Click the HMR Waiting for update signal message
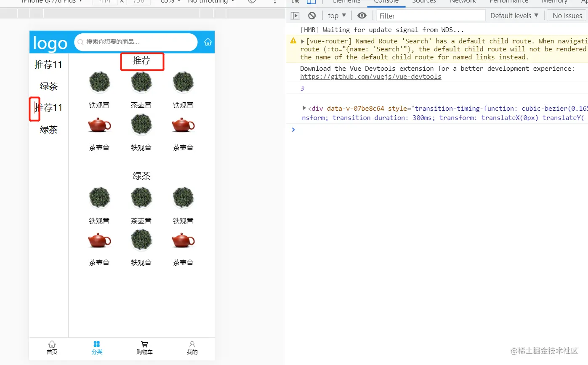Viewport: 588px width, 365px height. click(x=382, y=30)
